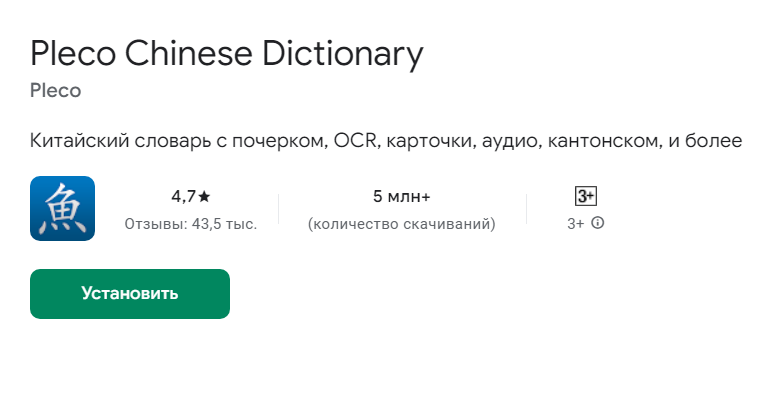770x404 pixels.
Task: Click the word аудио in description
Action: tap(511, 141)
